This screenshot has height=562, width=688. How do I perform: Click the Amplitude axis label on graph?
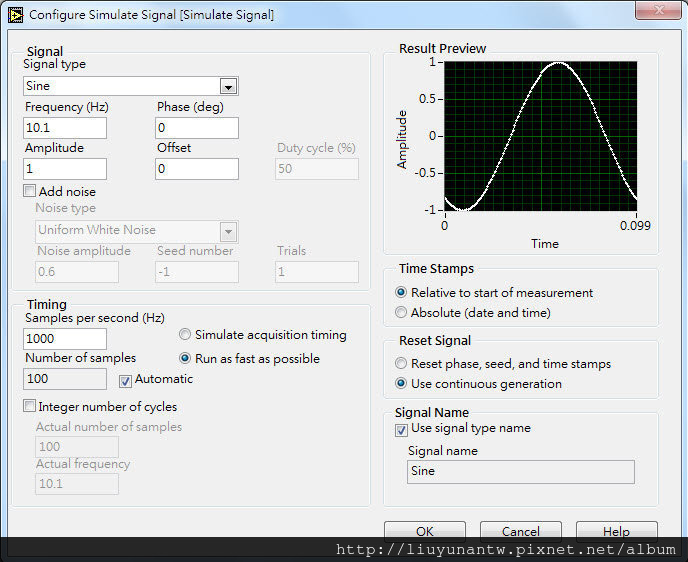click(x=401, y=140)
